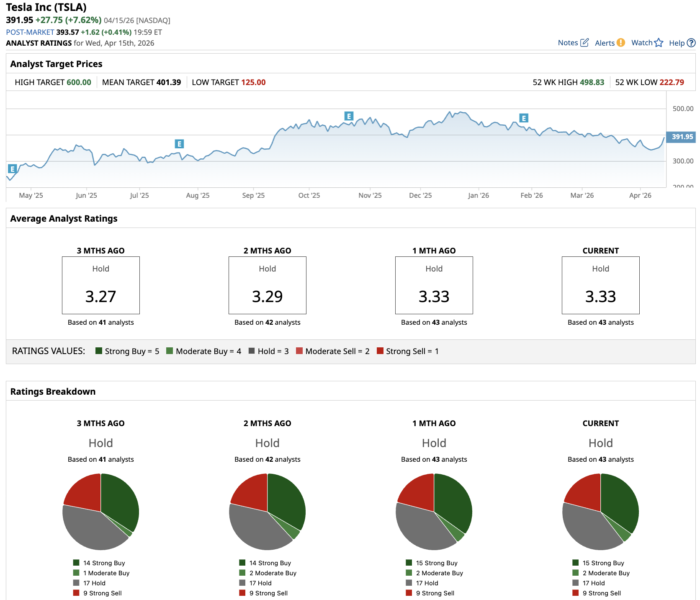Click the Tesla Inc (TSLA) title
Screen dimensions: 700x600
click(x=46, y=7)
